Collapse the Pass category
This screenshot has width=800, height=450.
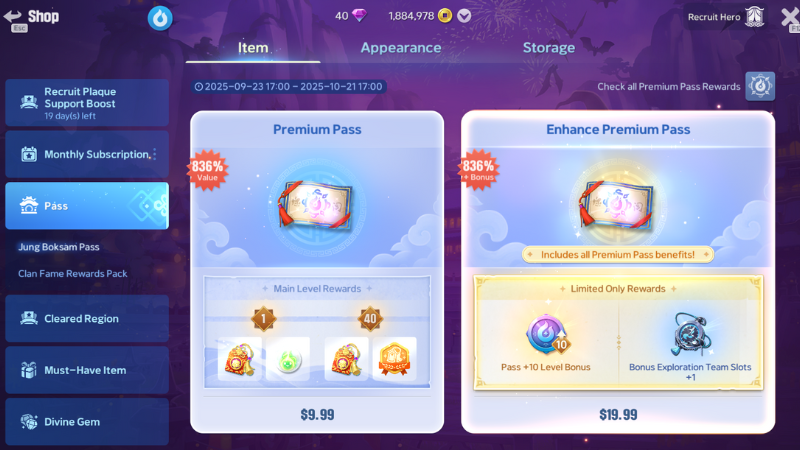point(87,206)
